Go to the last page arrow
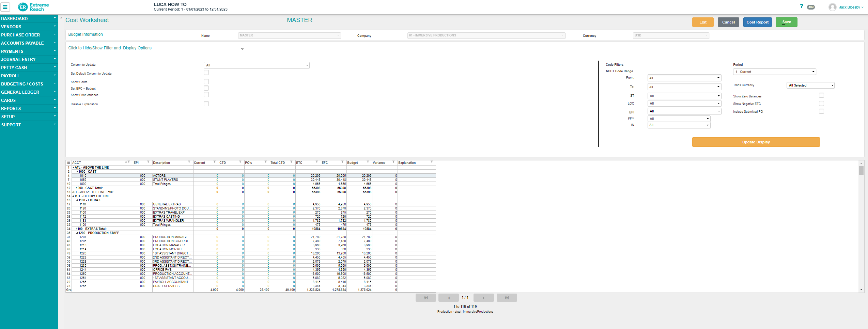The image size is (868, 329). coord(507,298)
